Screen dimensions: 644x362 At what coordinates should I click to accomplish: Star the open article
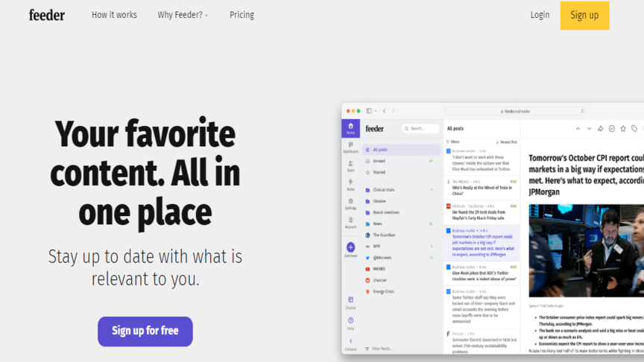click(x=623, y=129)
